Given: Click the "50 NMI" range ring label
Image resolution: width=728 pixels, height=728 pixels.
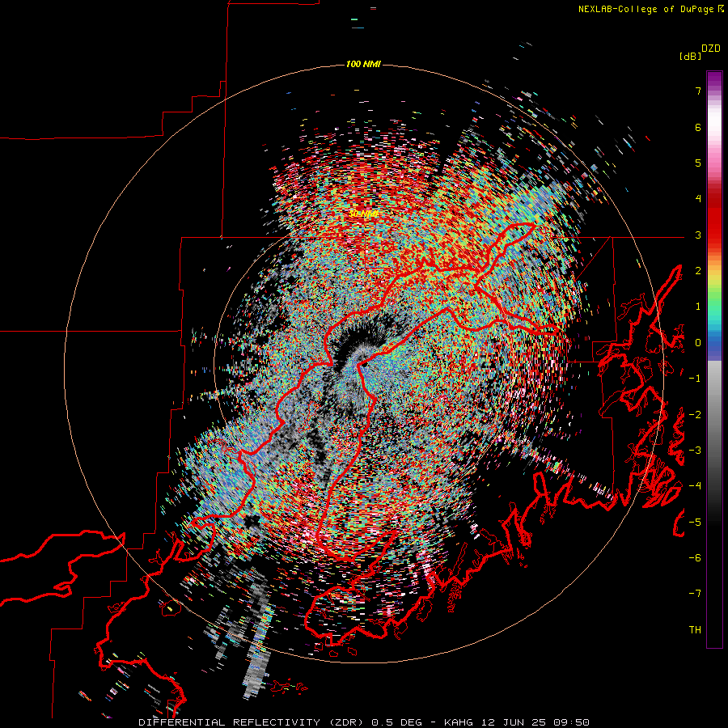Looking at the screenshot, I should 364,214.
